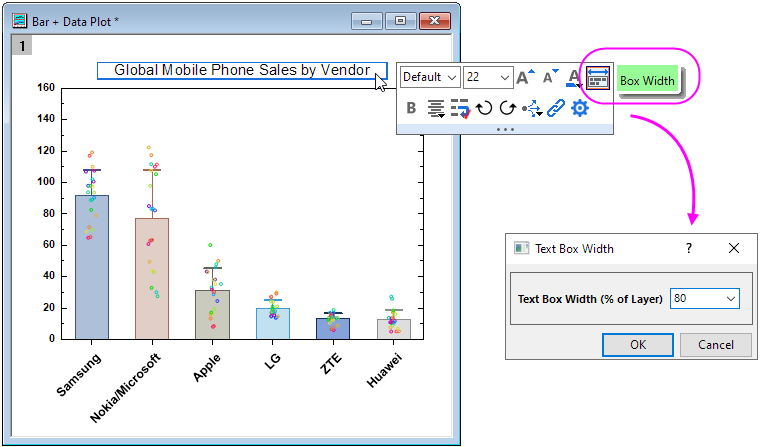Screen dimensions: 770x447
Task: Open the Default font dropdown
Action: point(430,78)
